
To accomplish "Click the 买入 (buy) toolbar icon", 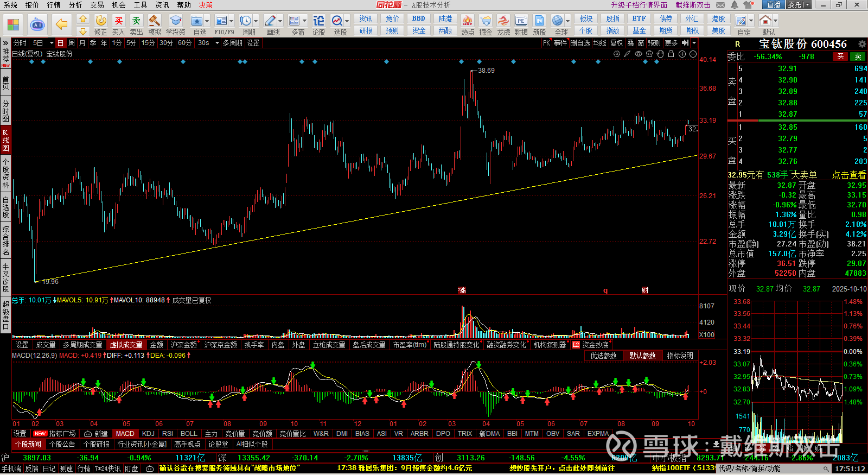I will (x=118, y=25).
